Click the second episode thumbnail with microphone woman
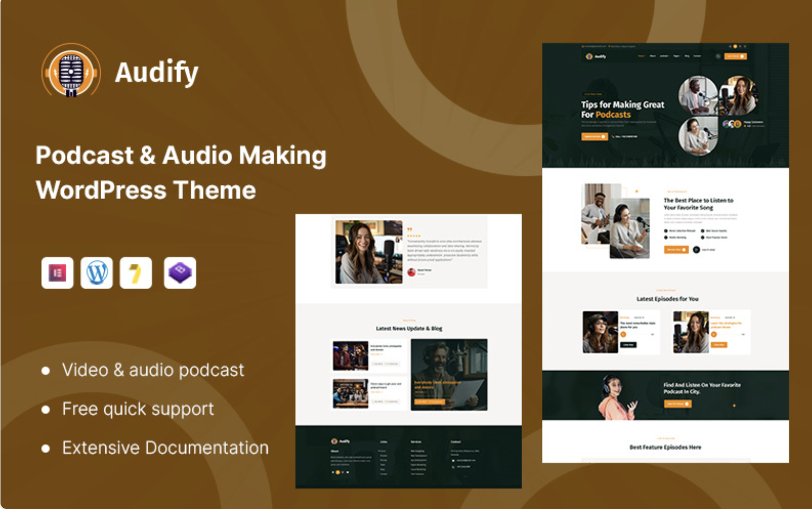This screenshot has height=509, width=812. [691, 332]
